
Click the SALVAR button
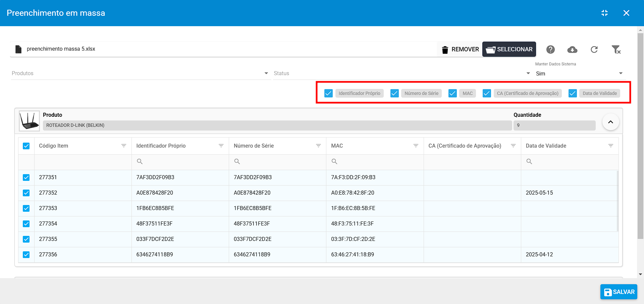[x=619, y=292]
